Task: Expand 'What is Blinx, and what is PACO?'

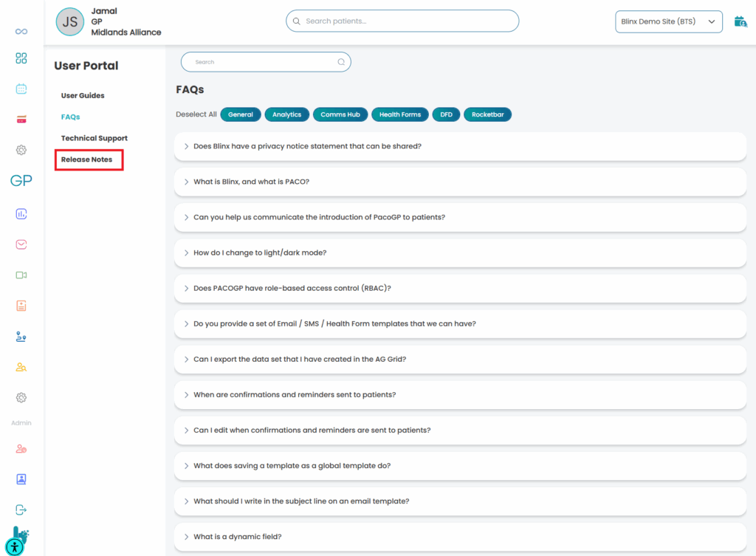Action: pos(461,182)
